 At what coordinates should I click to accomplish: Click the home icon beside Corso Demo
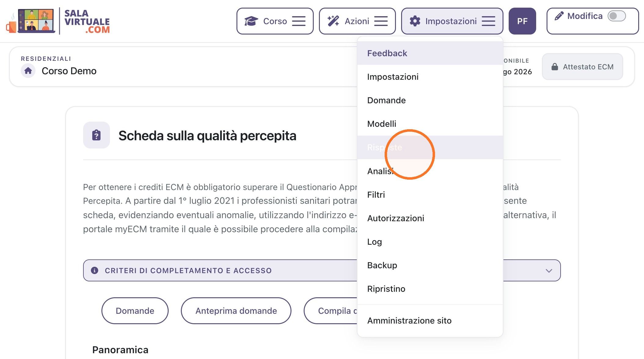click(28, 71)
